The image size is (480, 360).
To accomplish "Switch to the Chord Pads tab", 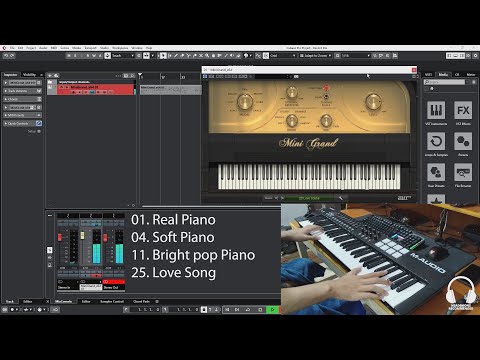I will 142,301.
